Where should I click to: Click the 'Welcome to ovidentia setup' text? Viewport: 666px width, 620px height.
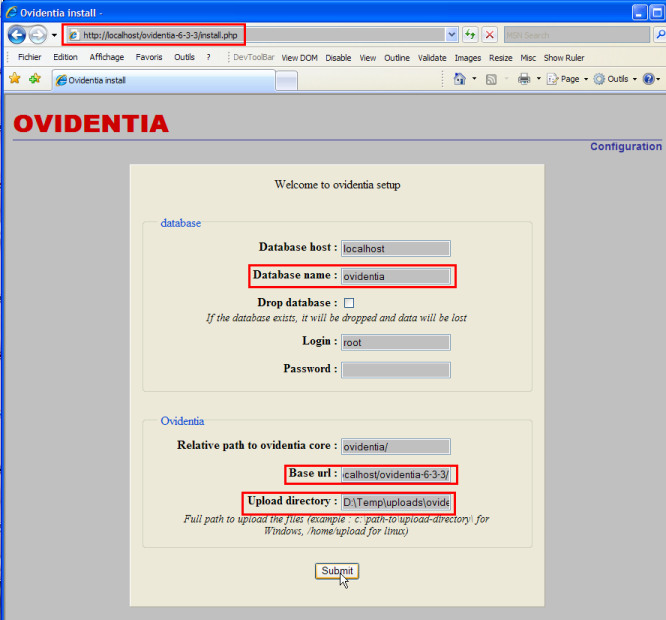click(x=337, y=185)
